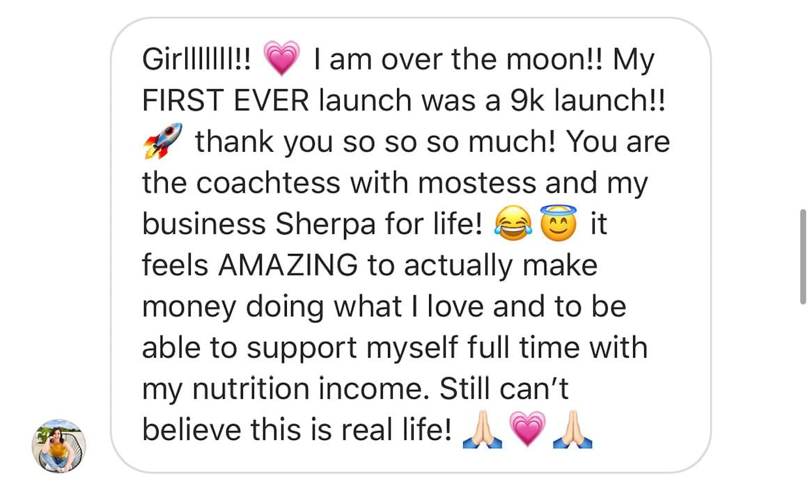
Task: Open the sender's round profile picture
Action: click(59, 446)
